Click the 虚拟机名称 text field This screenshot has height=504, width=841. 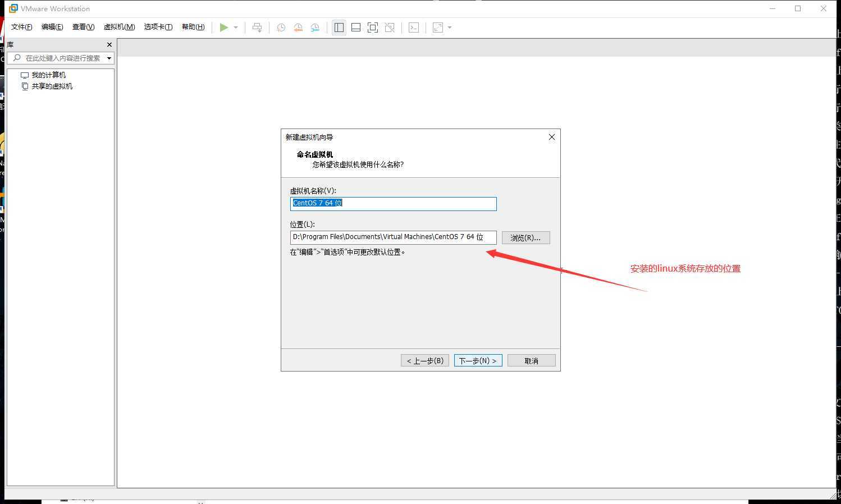pos(394,204)
